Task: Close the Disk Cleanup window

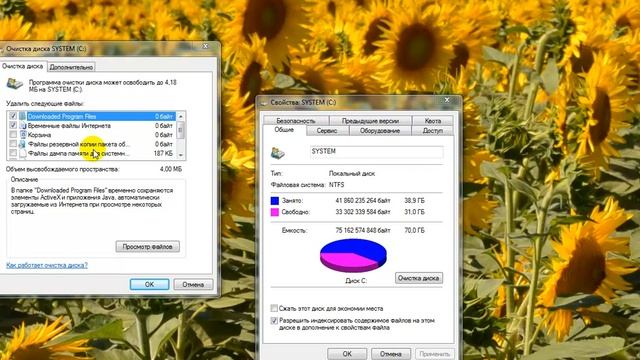Action: pos(206,47)
